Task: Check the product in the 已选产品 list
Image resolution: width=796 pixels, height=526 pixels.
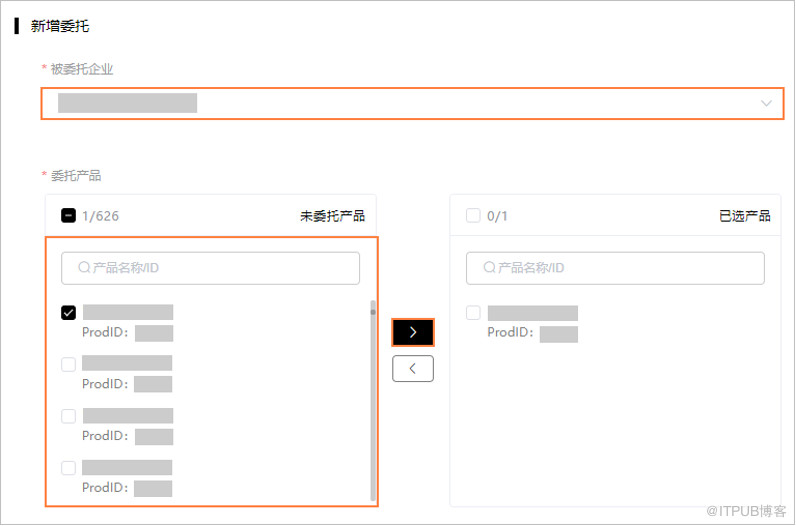Action: [473, 313]
